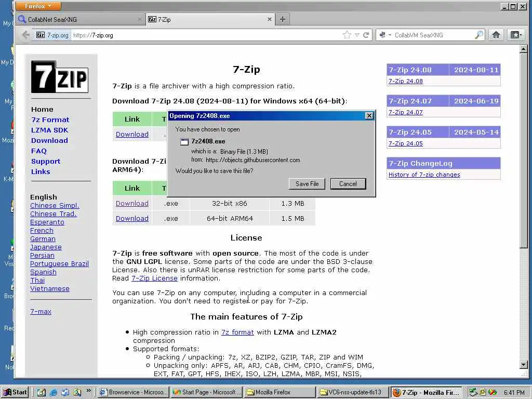532x399 pixels.
Task: Open the 7z Format sidebar link
Action: tap(50, 120)
